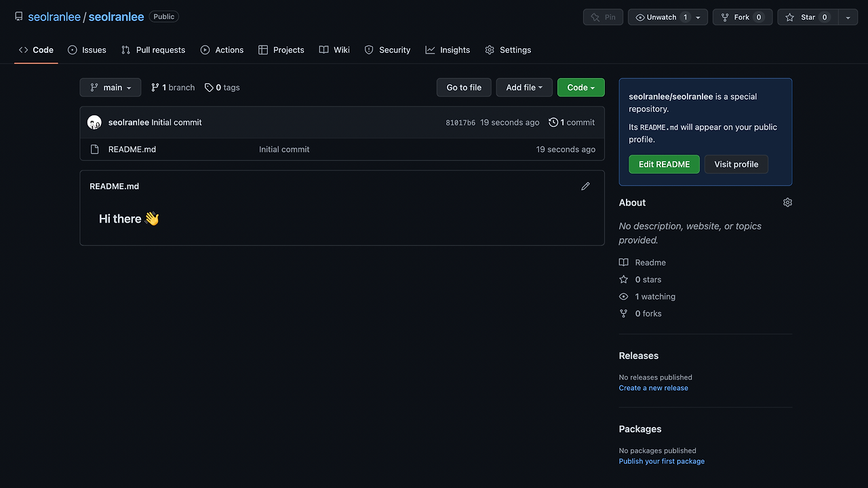
Task: Click the commit history clock icon
Action: coord(553,122)
